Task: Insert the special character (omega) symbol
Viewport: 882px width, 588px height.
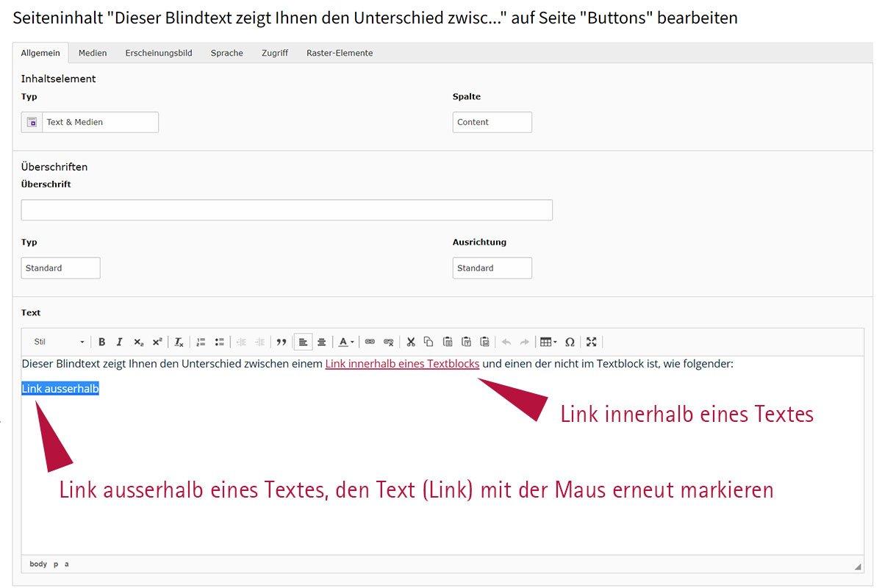Action: click(570, 342)
